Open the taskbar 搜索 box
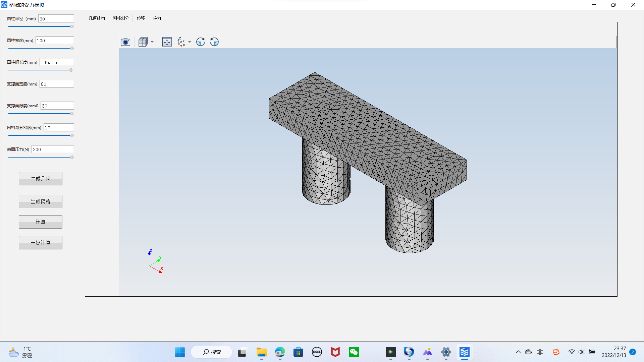 click(212, 352)
